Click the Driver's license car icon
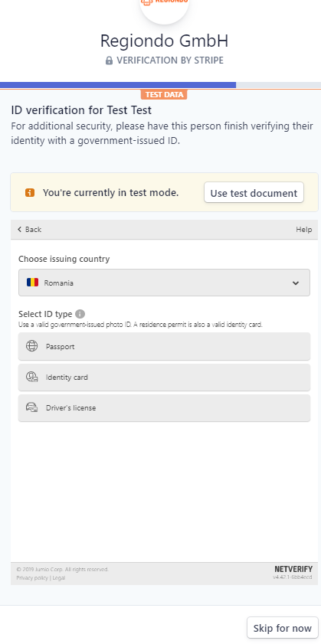321x644 pixels. 31,408
